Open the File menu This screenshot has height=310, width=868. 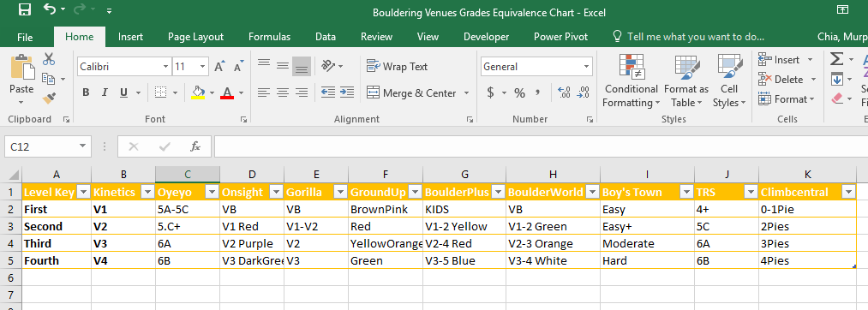25,37
